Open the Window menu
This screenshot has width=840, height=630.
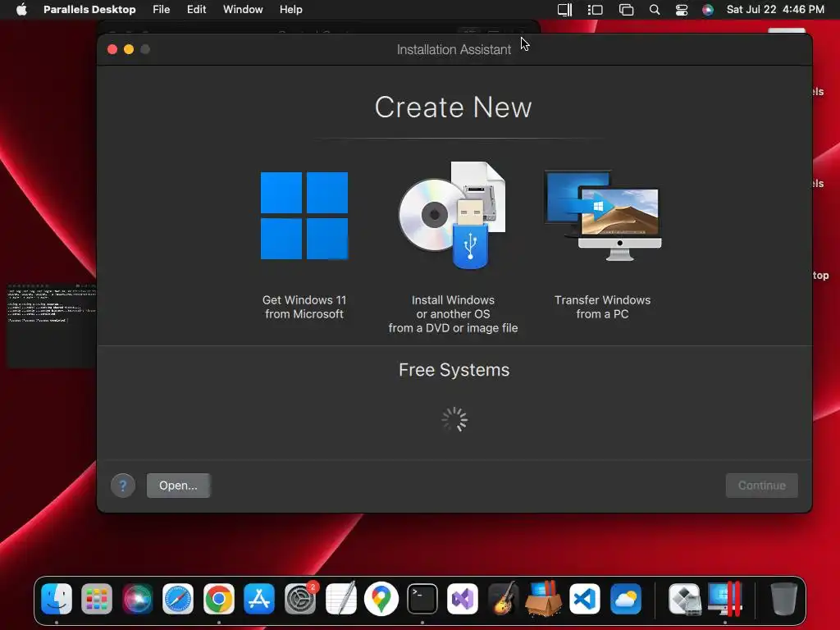click(243, 10)
